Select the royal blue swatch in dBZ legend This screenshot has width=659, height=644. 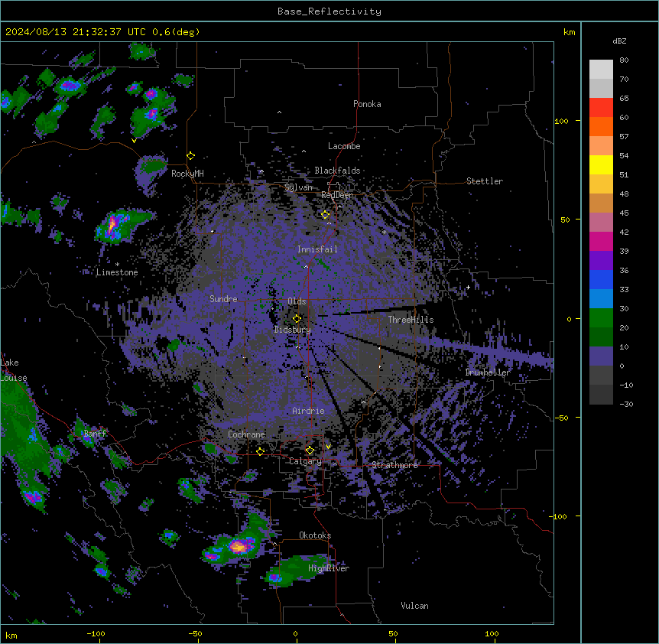(601, 279)
